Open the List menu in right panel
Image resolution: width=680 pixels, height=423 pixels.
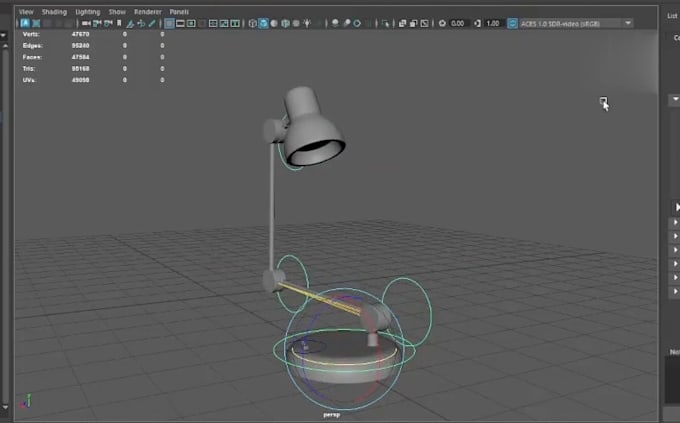672,16
